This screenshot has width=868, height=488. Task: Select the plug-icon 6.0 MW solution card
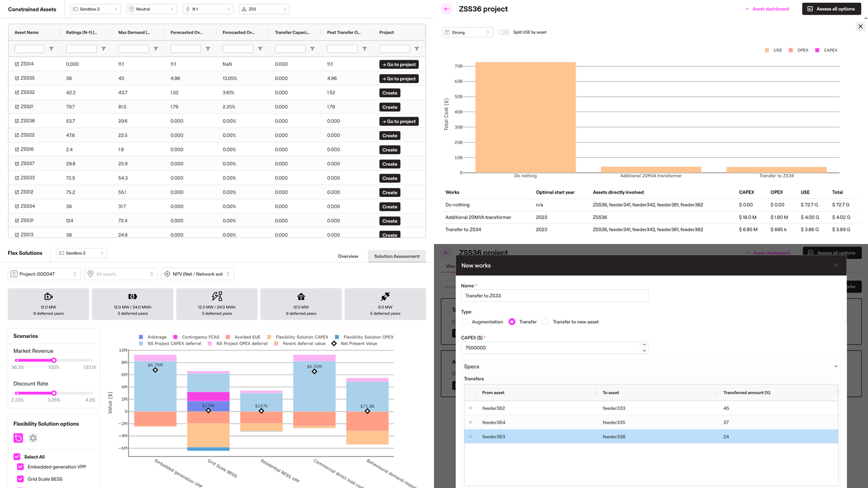(385, 304)
